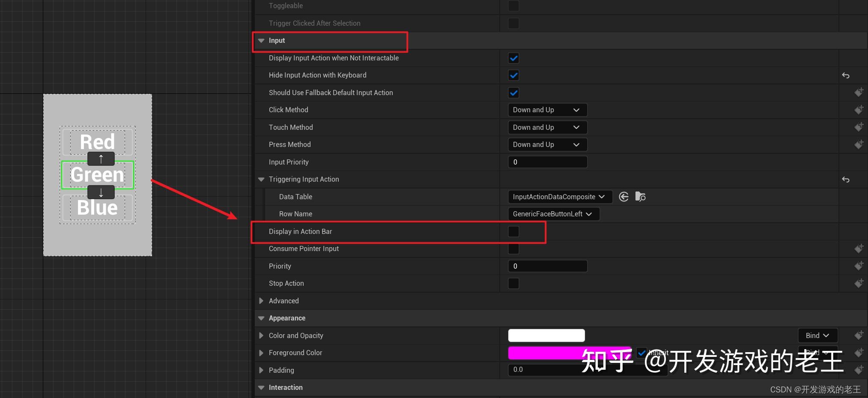The height and width of the screenshot is (398, 868).
Task: Add a binding to Stop Action
Action: point(859,283)
